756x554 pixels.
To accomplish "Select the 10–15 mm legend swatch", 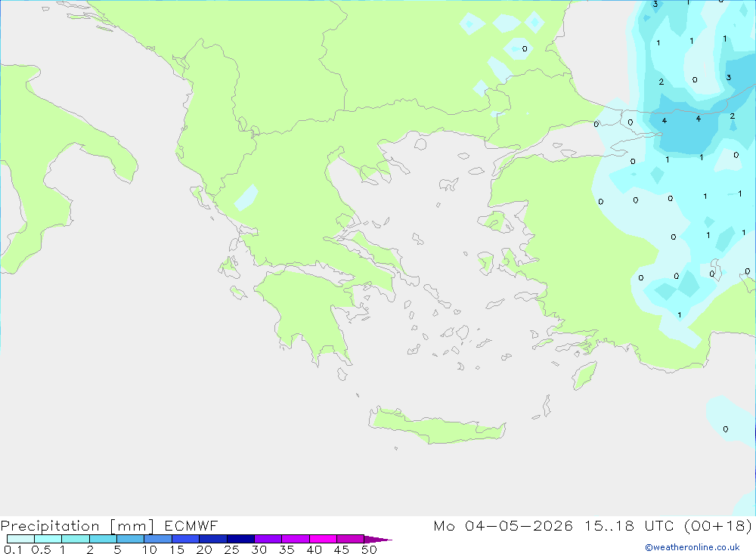I will click(x=158, y=539).
